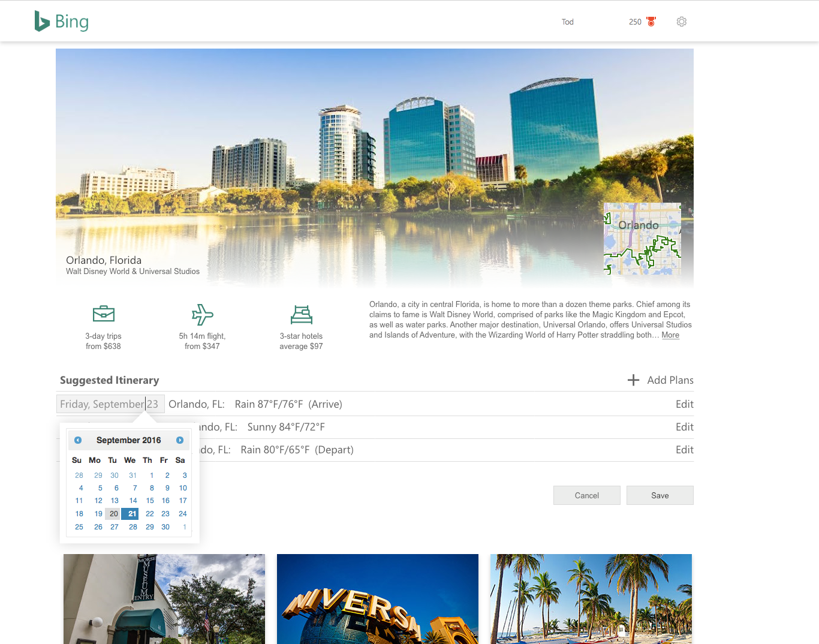Image resolution: width=819 pixels, height=644 pixels.
Task: Click the Save button
Action: point(660,495)
